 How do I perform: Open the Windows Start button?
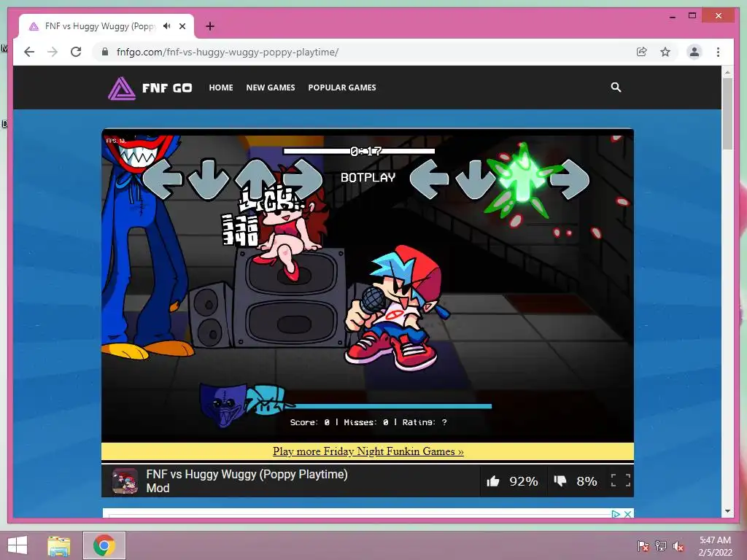tap(18, 545)
